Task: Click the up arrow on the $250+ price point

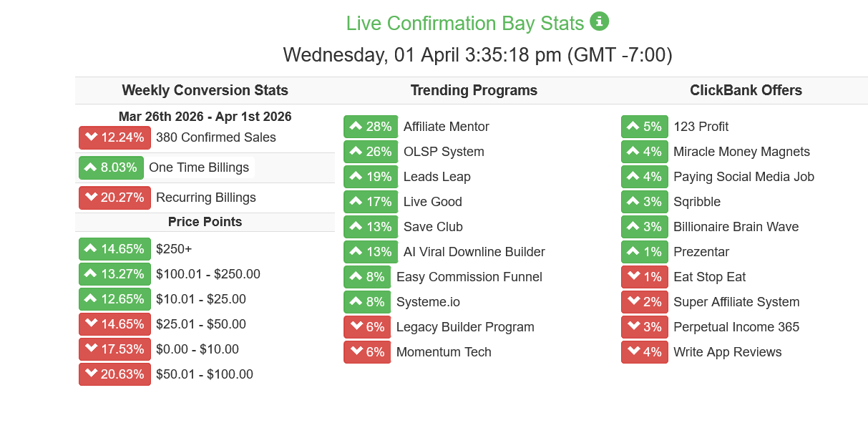Action: tap(90, 249)
